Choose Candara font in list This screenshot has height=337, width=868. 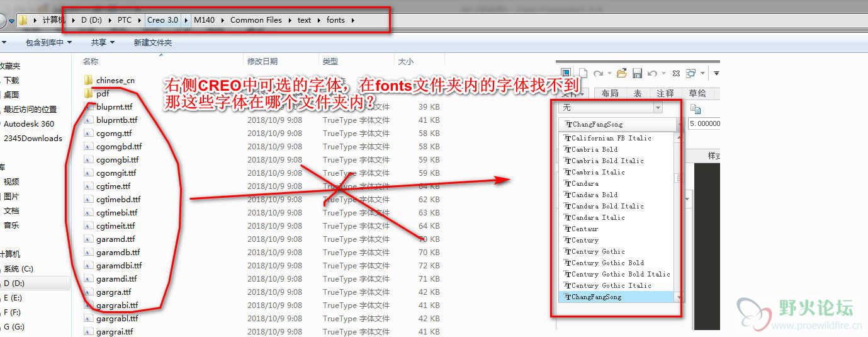pyautogui.click(x=616, y=183)
